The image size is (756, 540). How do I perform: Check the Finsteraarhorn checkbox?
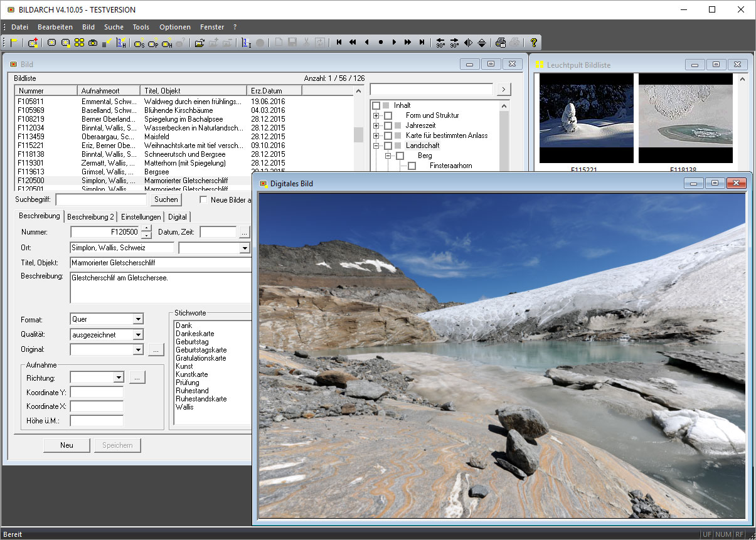pyautogui.click(x=412, y=166)
